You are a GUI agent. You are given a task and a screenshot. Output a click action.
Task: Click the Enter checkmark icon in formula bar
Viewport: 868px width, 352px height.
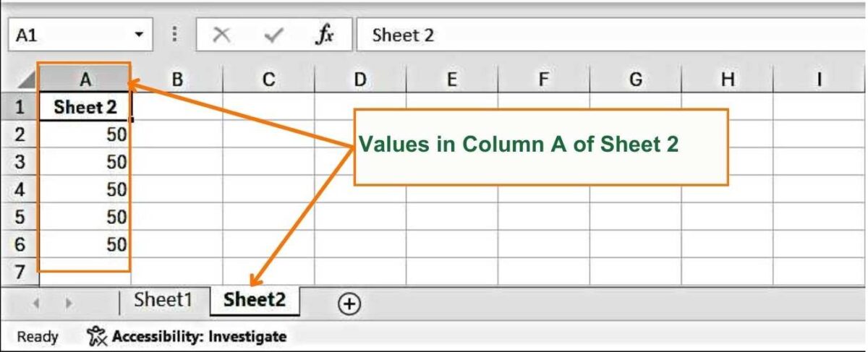pos(273,35)
